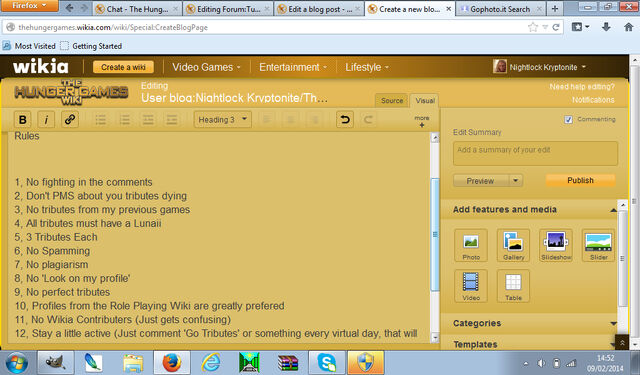Open Nightlock Kryptonite user menu
The image size is (640, 375).
point(540,67)
